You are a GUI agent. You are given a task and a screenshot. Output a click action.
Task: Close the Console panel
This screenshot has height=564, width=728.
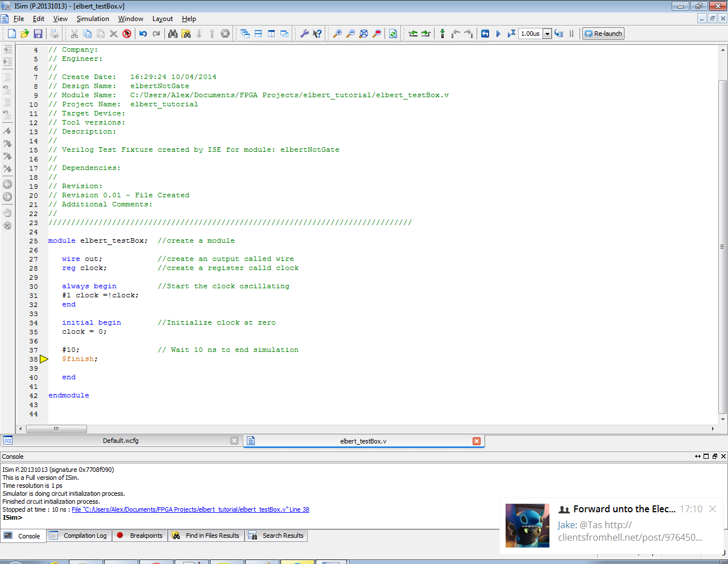[723, 457]
